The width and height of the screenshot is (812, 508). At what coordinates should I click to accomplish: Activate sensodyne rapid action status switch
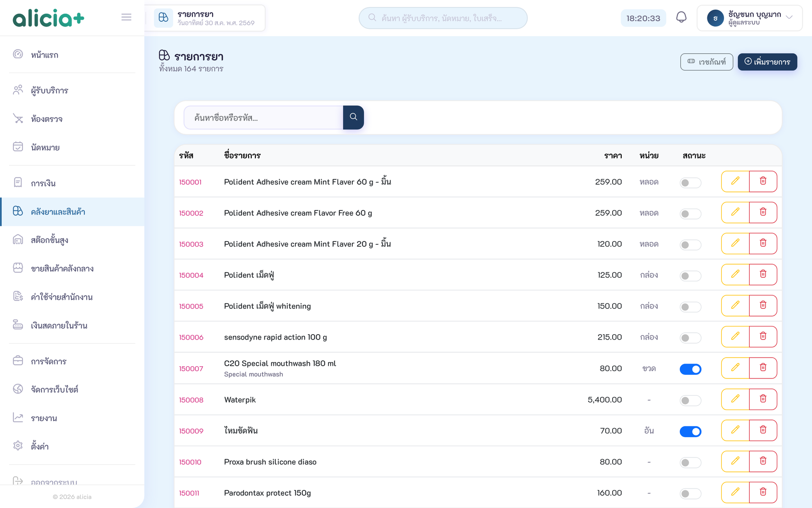pos(690,338)
